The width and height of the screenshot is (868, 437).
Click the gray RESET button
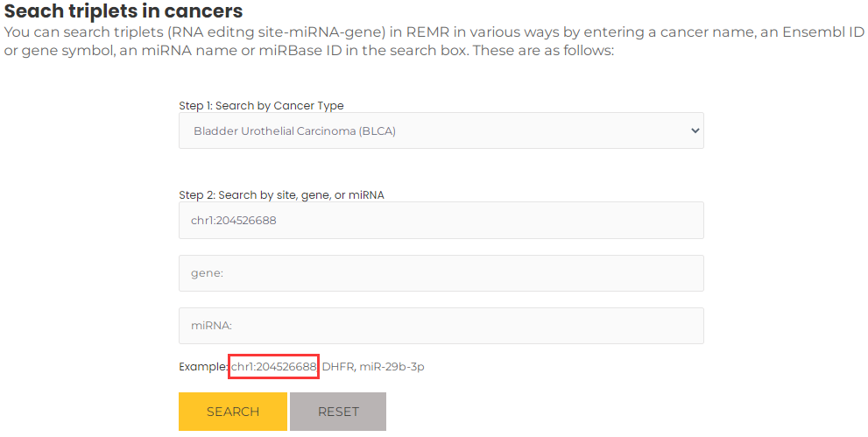point(338,412)
